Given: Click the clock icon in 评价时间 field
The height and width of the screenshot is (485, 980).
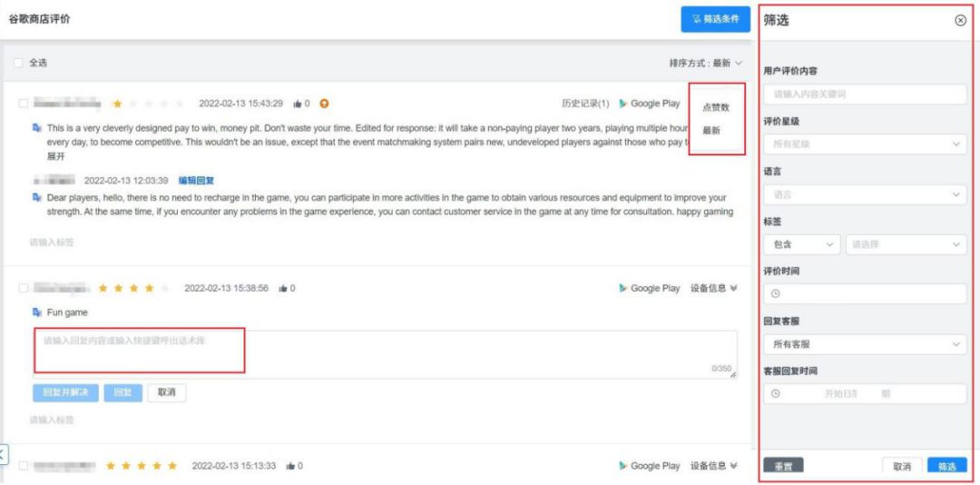Looking at the screenshot, I should click(776, 293).
